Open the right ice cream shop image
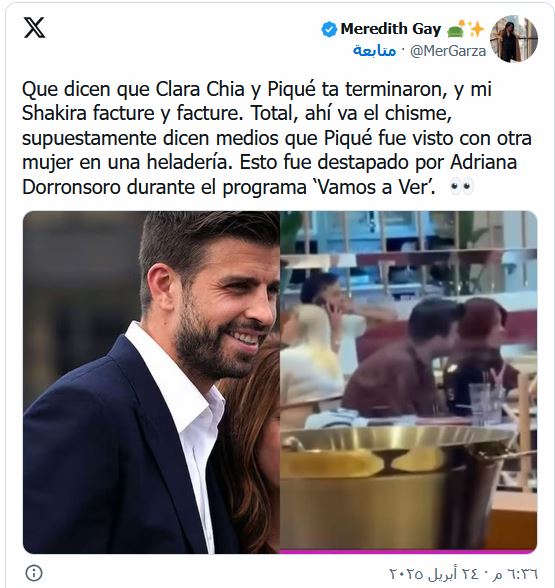Viewport: 555px width, 588px height. click(x=408, y=381)
